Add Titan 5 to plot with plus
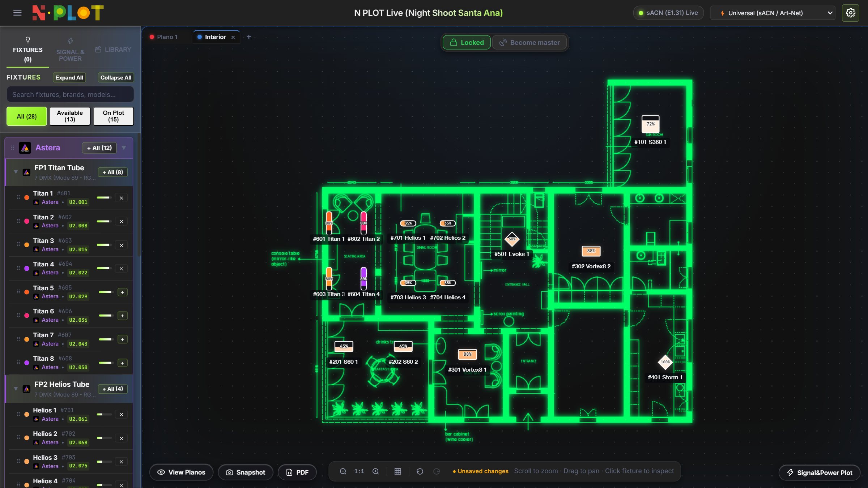The height and width of the screenshot is (488, 868). point(122,292)
